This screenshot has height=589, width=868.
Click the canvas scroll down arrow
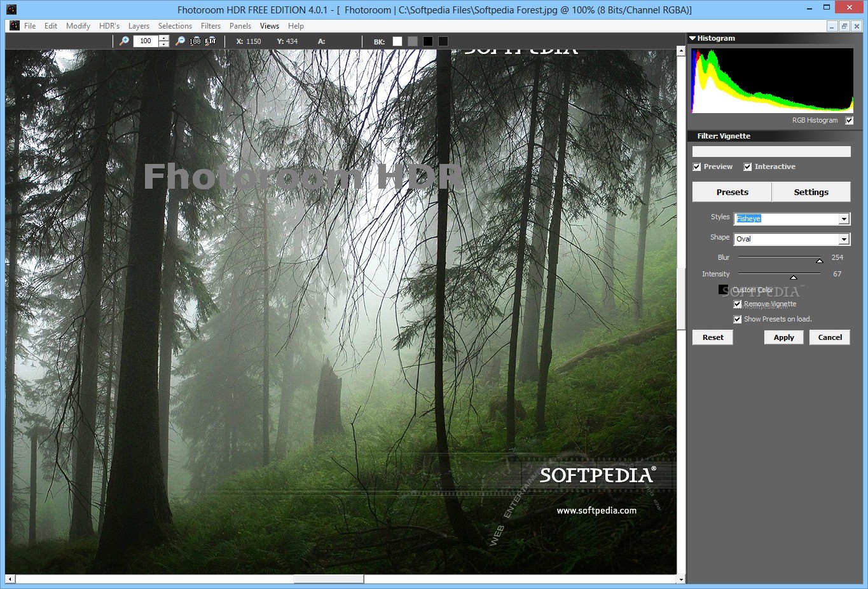[681, 579]
